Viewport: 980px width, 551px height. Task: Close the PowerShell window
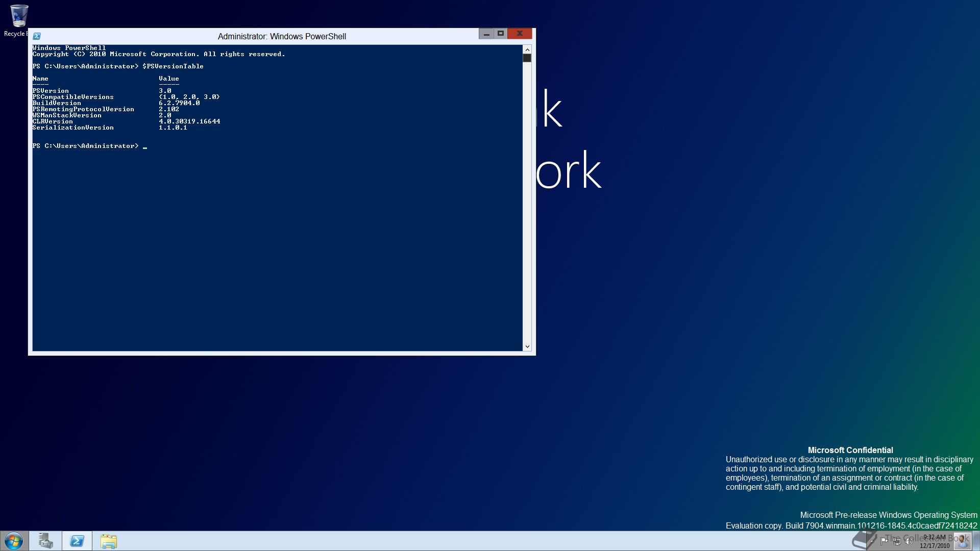click(x=520, y=34)
